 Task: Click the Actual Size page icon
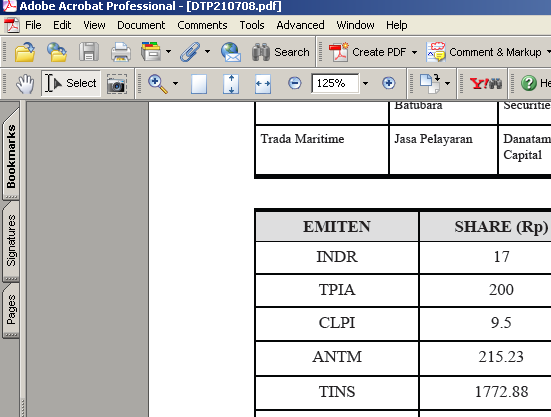[199, 84]
